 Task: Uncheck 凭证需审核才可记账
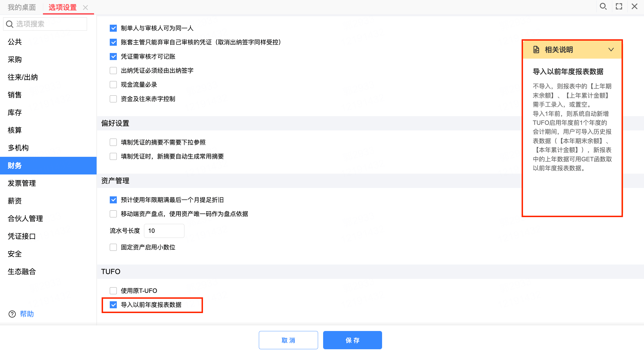[113, 56]
